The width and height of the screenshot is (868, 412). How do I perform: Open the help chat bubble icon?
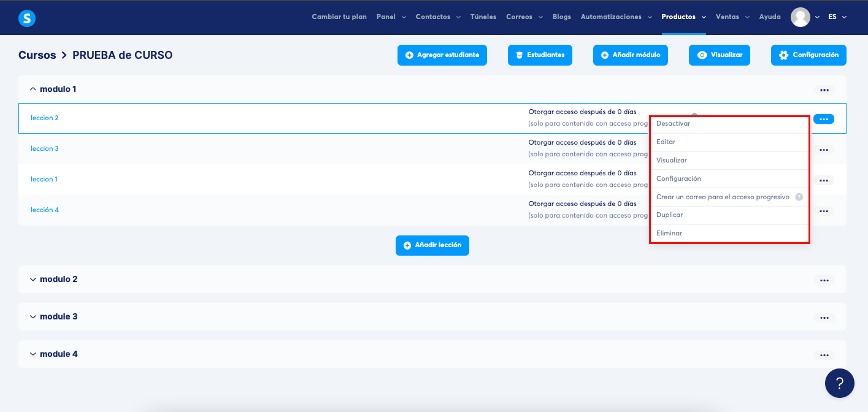point(839,383)
